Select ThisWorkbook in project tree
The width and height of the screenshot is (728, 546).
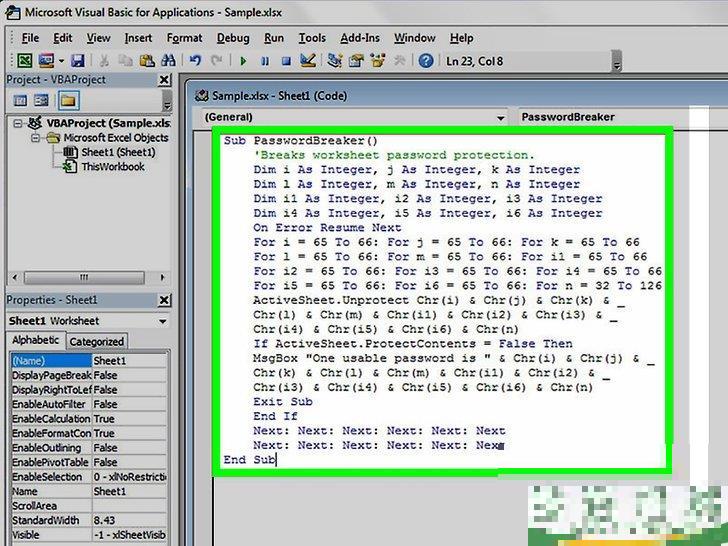[x=111, y=167]
